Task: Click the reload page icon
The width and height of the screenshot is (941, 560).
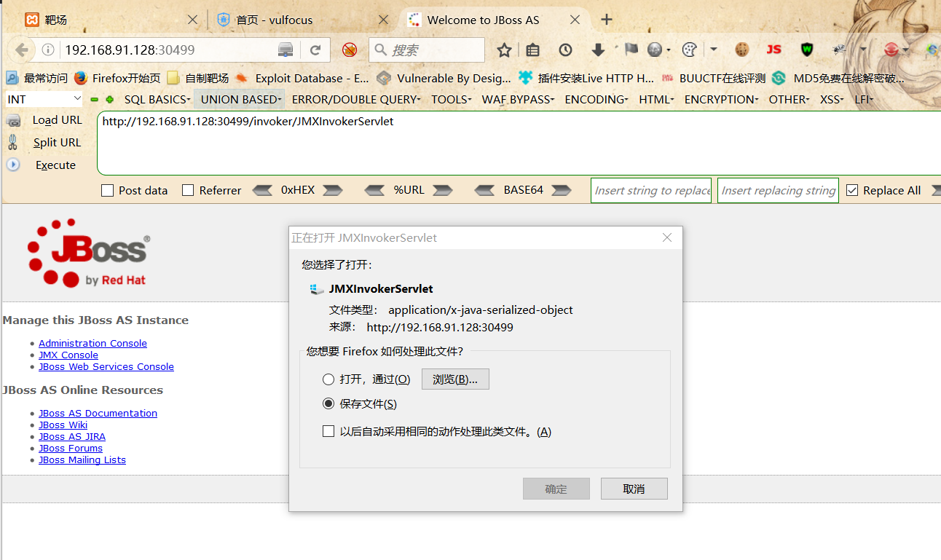Action: [x=315, y=50]
